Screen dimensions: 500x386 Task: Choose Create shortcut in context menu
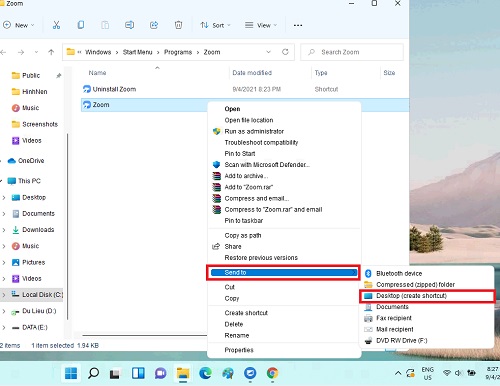246,313
